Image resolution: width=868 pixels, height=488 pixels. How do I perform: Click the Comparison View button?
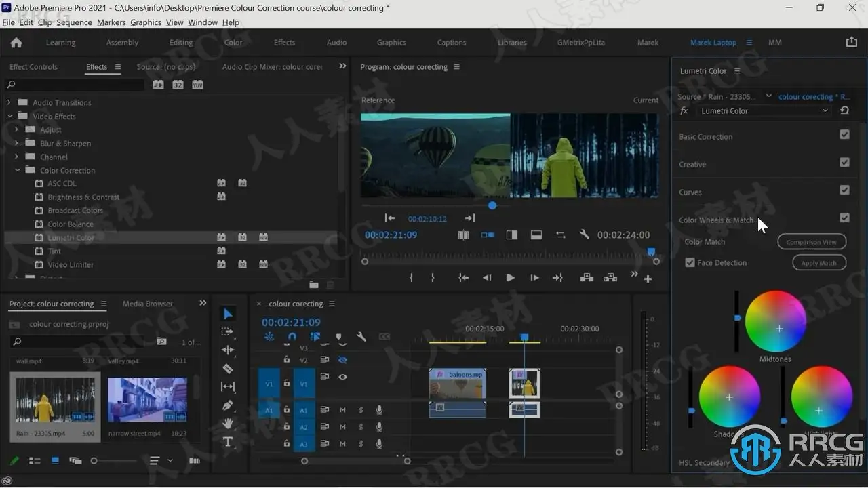pyautogui.click(x=811, y=242)
